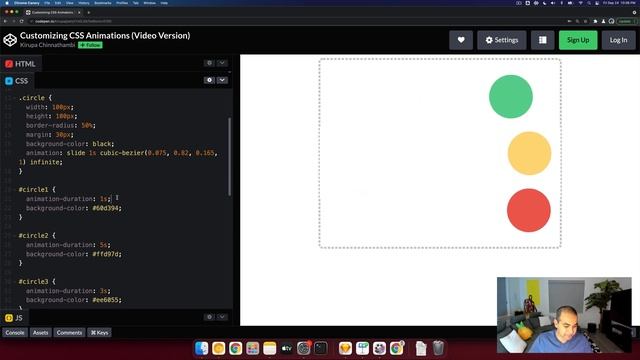Expand the CSS editor dropdown chevron
640x360 pixels.
222,80
